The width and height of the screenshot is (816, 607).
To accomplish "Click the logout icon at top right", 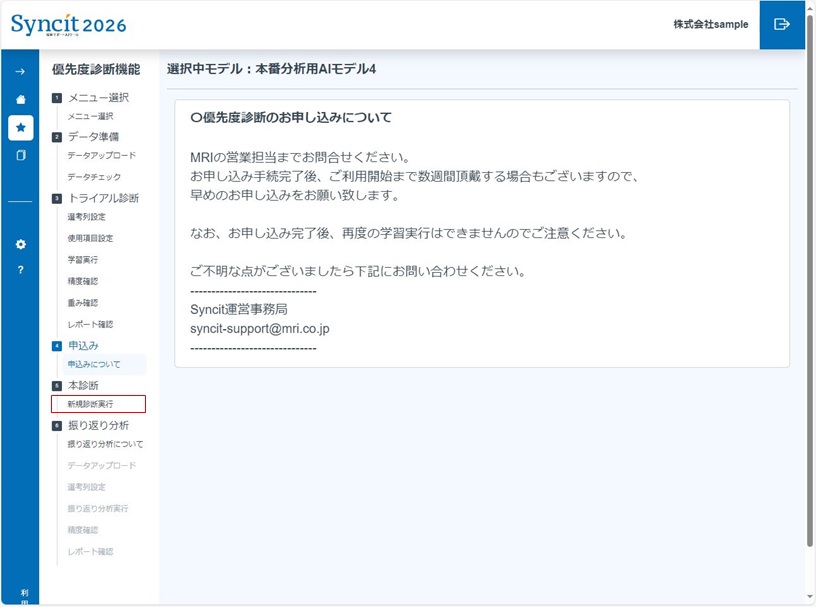I will (782, 24).
